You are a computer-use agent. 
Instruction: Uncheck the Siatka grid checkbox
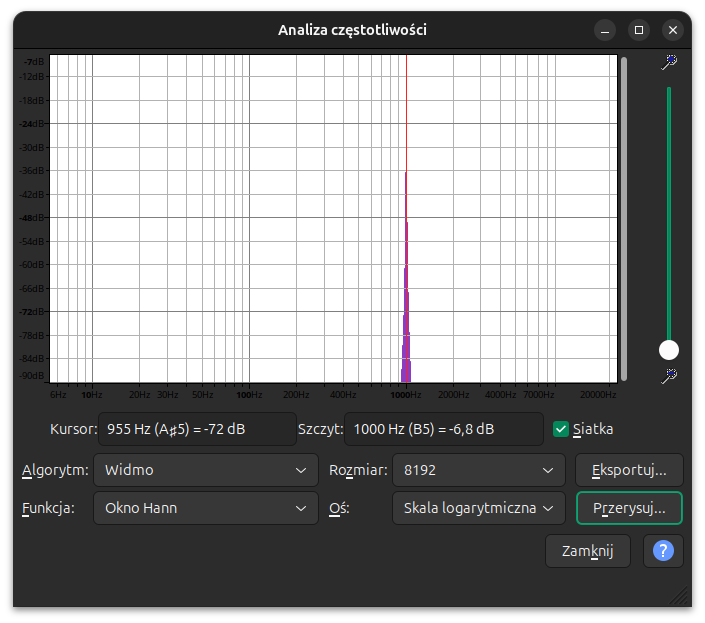click(x=561, y=429)
